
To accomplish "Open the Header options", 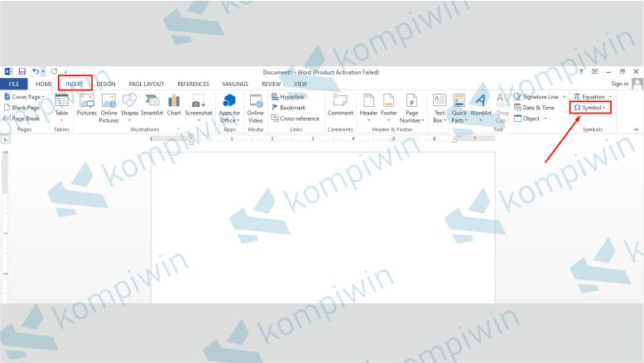I will coord(368,108).
